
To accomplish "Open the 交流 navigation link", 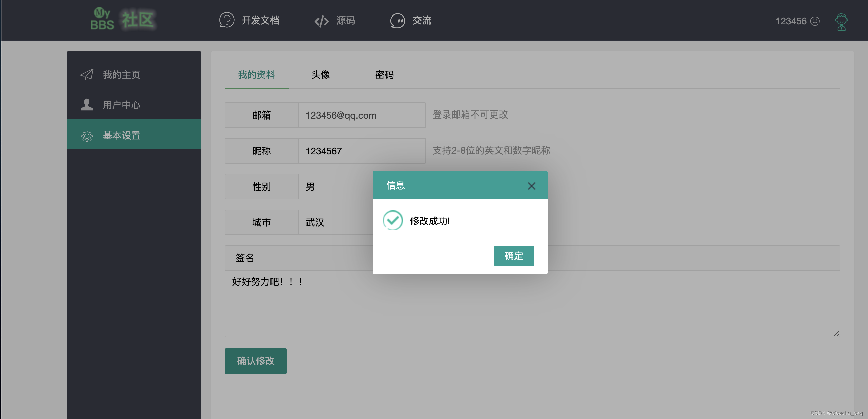I will pyautogui.click(x=422, y=20).
